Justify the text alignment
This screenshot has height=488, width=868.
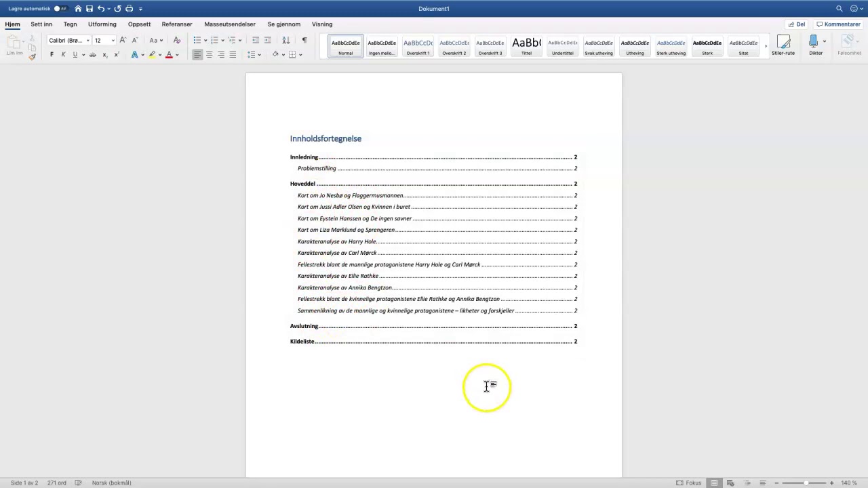coord(233,55)
